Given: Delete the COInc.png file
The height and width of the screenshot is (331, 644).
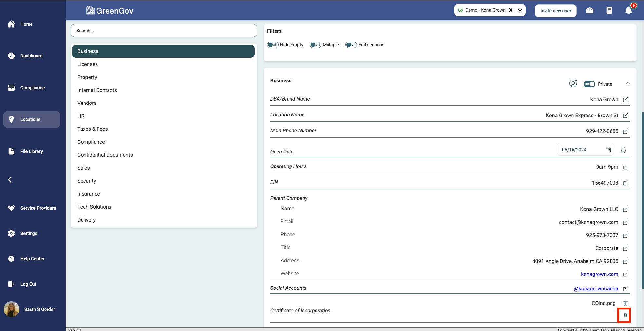Looking at the screenshot, I should (x=625, y=303).
